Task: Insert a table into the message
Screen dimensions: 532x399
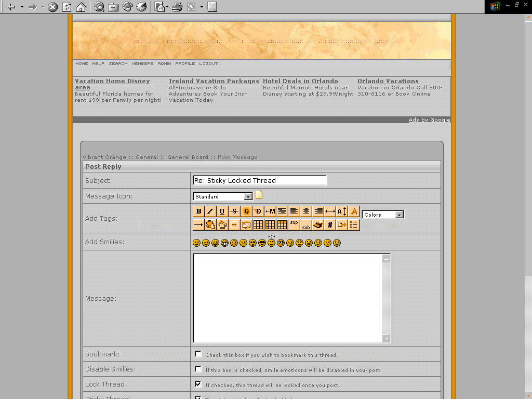Action: (258, 224)
